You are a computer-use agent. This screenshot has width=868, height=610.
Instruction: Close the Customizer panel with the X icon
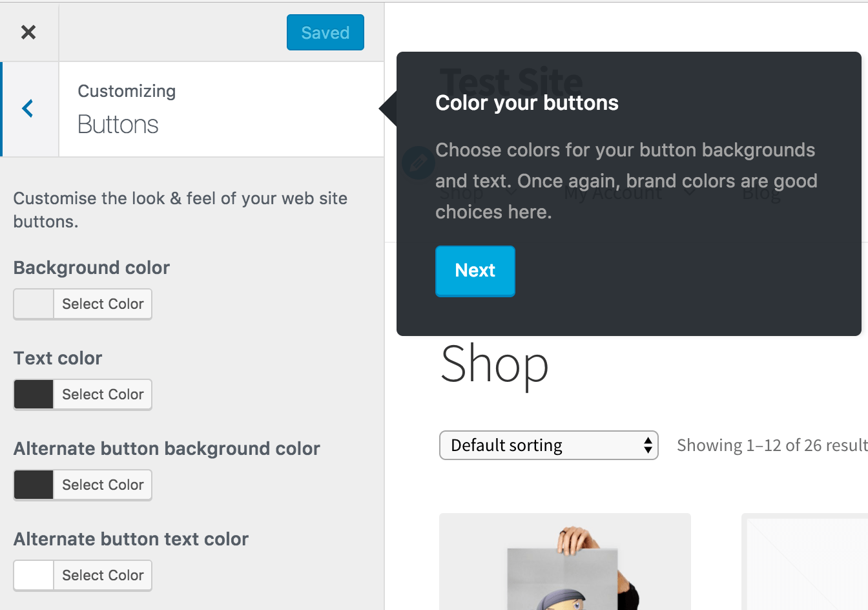point(29,32)
